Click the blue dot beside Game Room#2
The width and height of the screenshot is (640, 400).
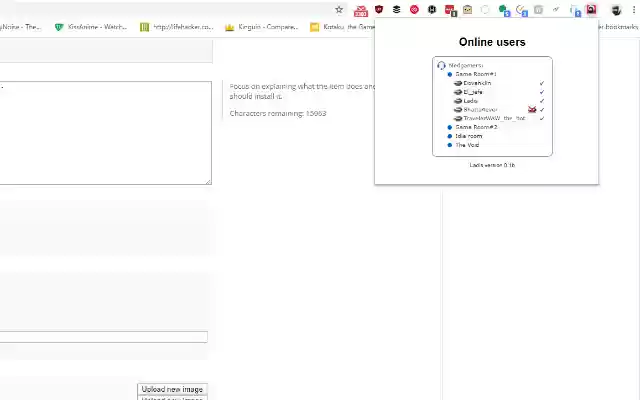click(450, 127)
